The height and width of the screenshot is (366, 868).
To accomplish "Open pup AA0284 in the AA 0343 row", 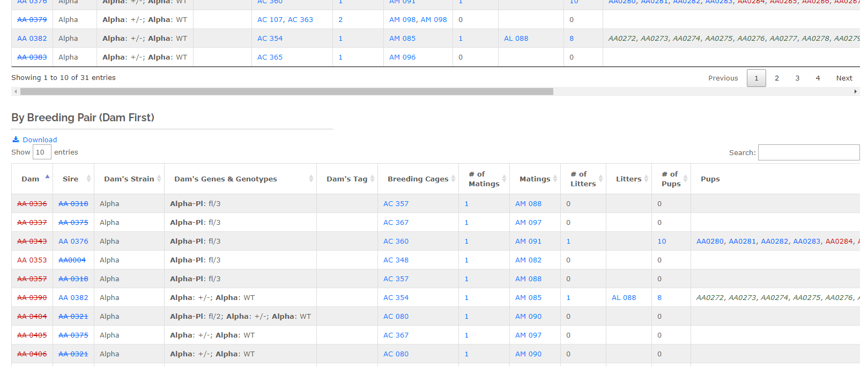I will point(839,241).
